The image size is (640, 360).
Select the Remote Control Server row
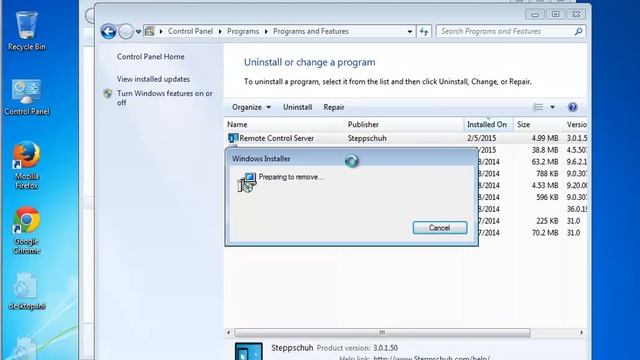pos(406,138)
